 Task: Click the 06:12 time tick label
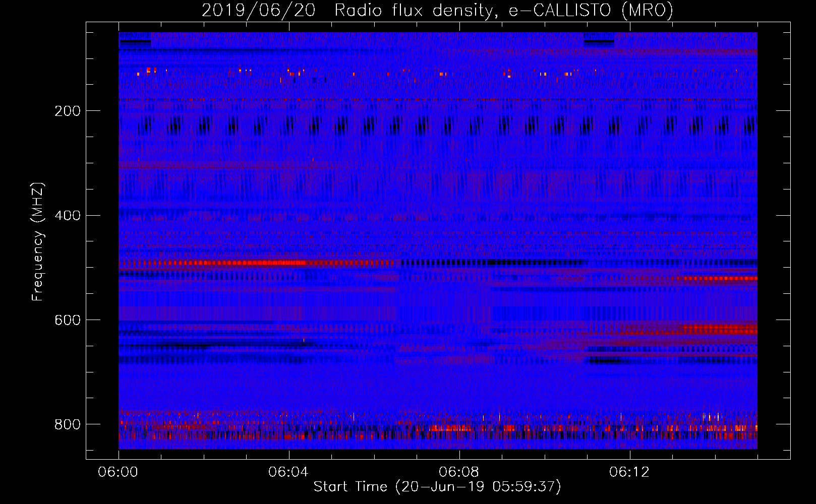(629, 472)
